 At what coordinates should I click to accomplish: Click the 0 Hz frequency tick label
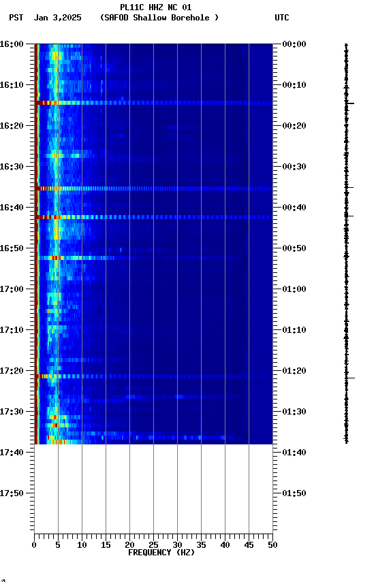34,545
